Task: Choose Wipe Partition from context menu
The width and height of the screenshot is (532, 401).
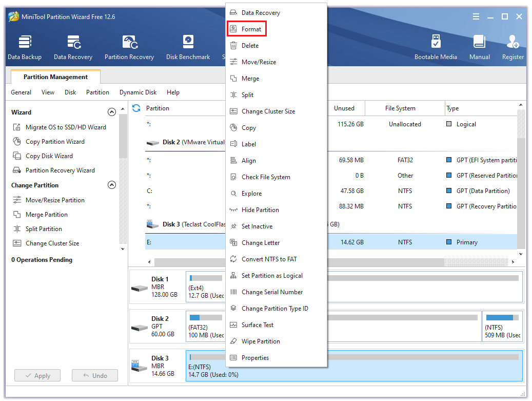Action: point(261,341)
